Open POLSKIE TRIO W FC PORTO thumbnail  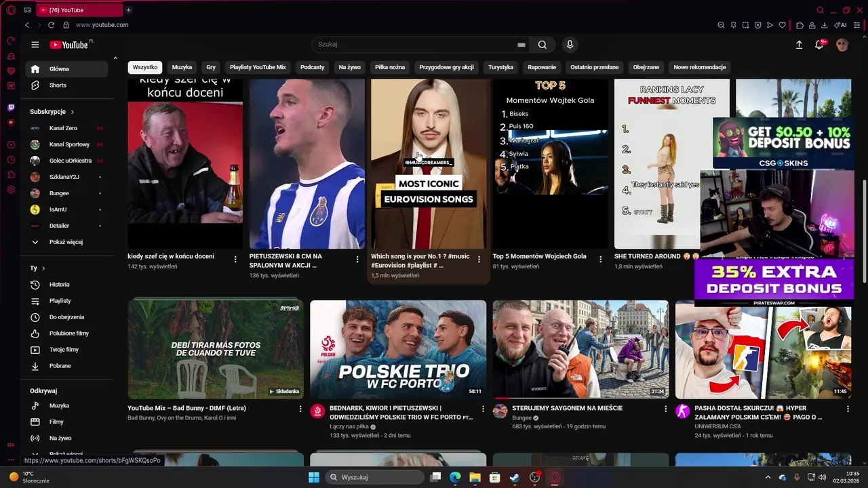tap(398, 349)
